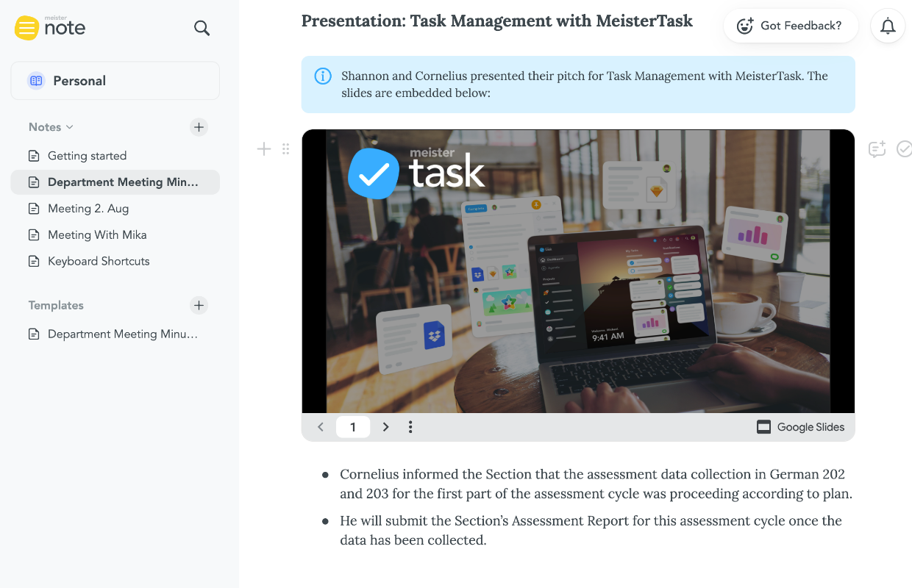
Task: Click the bullet about German 202 assessment
Action: coord(596,484)
